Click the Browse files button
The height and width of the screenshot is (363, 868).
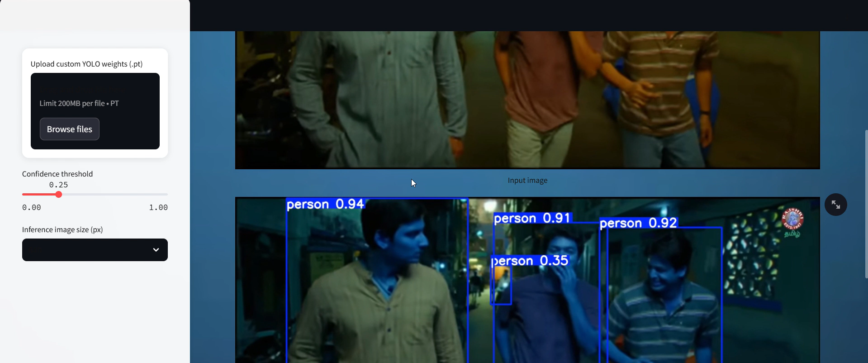click(x=70, y=129)
